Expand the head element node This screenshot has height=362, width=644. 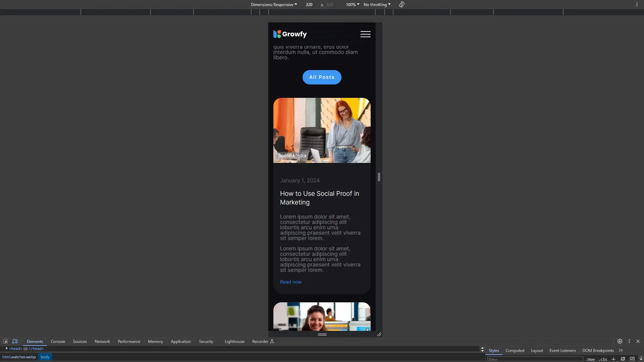point(7,349)
